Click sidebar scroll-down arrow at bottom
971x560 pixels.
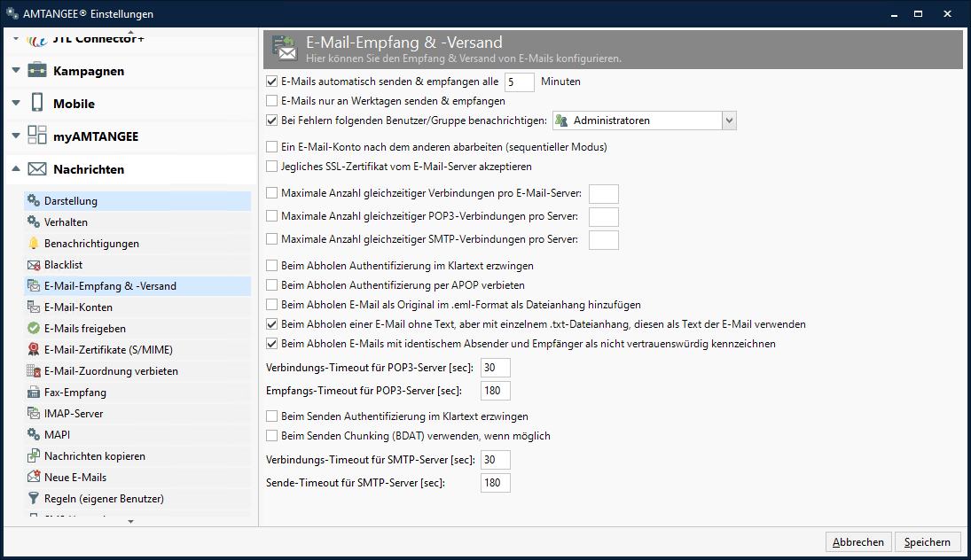pyautogui.click(x=130, y=522)
